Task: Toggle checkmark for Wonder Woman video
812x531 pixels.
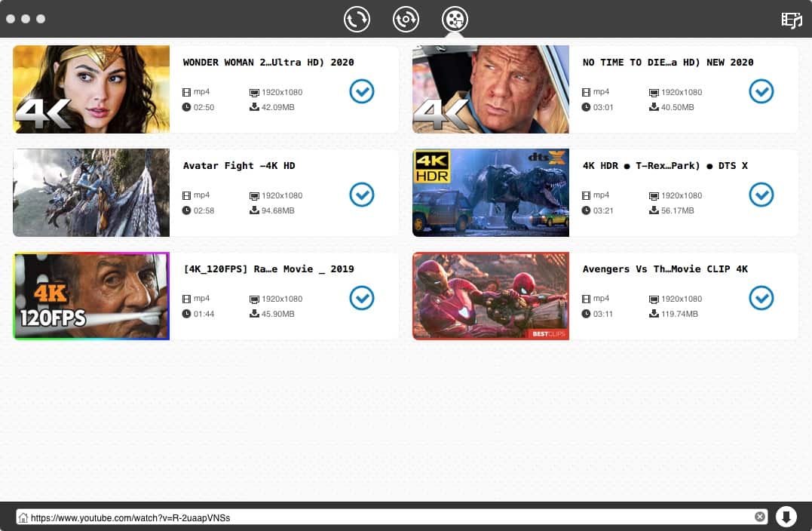Action: click(x=361, y=91)
